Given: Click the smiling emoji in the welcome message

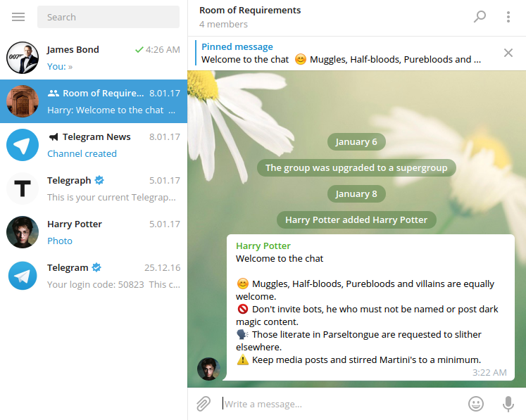Looking at the screenshot, I should [242, 284].
